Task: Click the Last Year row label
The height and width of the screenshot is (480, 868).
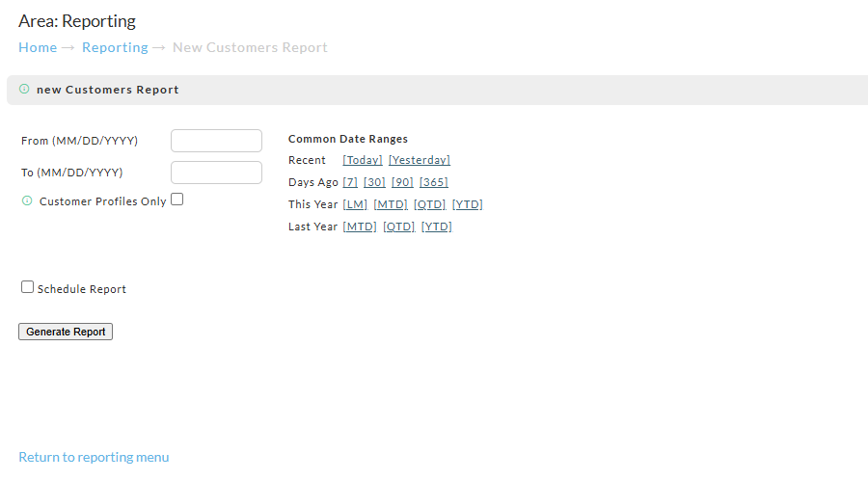Action: 312,227
